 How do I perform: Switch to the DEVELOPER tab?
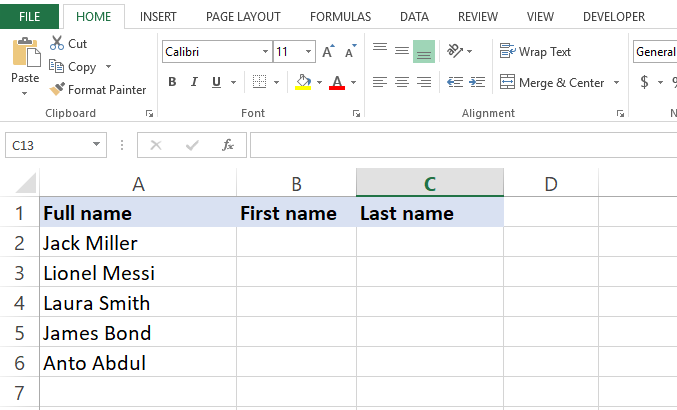[614, 16]
